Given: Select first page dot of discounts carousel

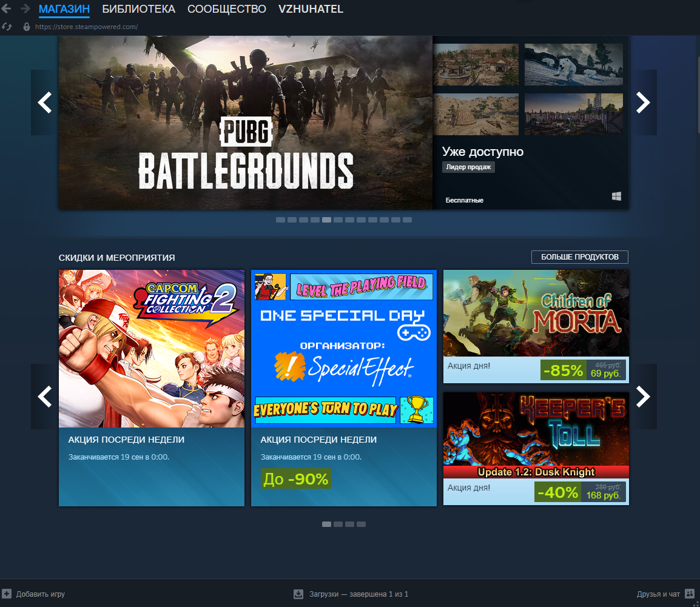Looking at the screenshot, I should click(x=326, y=524).
